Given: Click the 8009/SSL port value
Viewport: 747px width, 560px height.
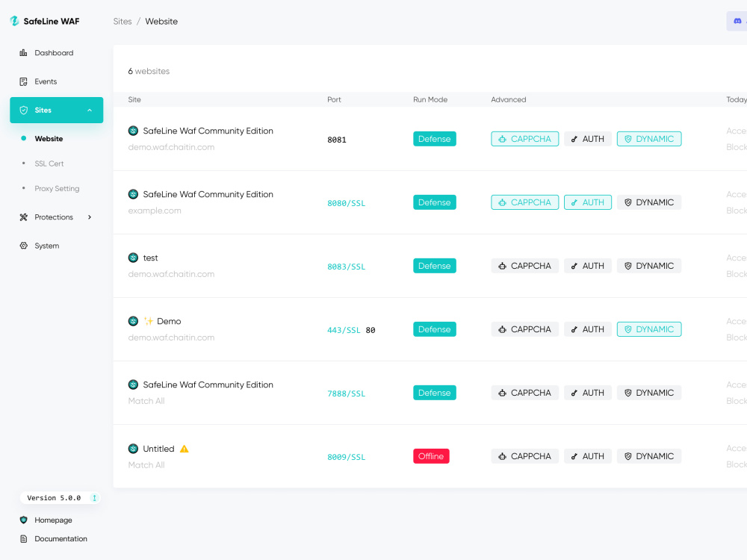Looking at the screenshot, I should point(347,457).
